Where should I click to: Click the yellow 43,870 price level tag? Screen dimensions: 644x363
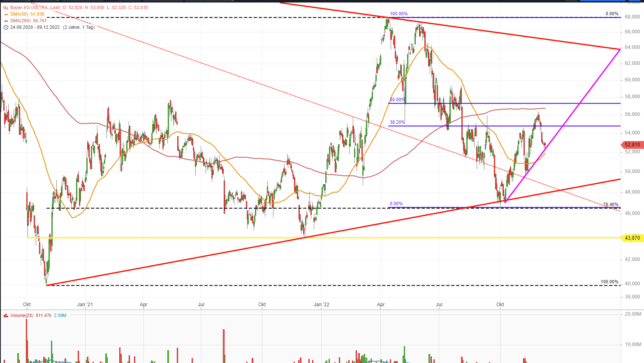pyautogui.click(x=632, y=238)
